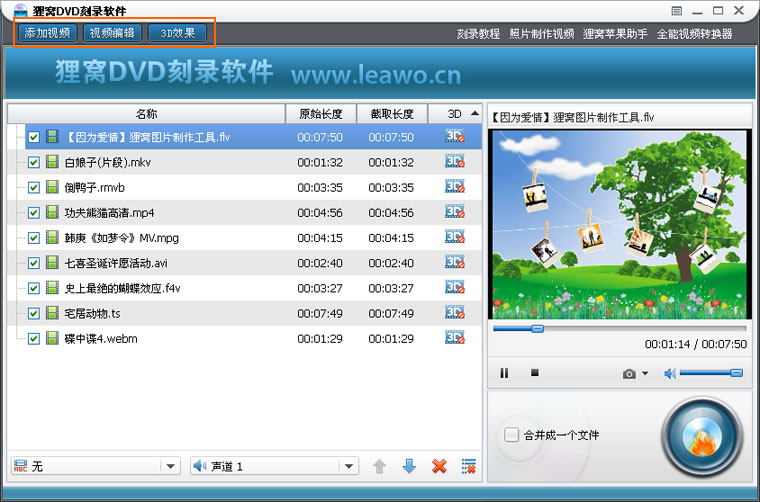Pause the preview playback

click(504, 373)
